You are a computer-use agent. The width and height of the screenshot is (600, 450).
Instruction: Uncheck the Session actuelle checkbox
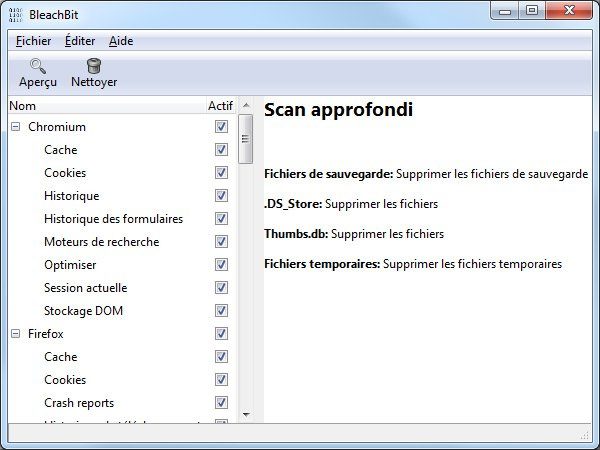pos(221,287)
